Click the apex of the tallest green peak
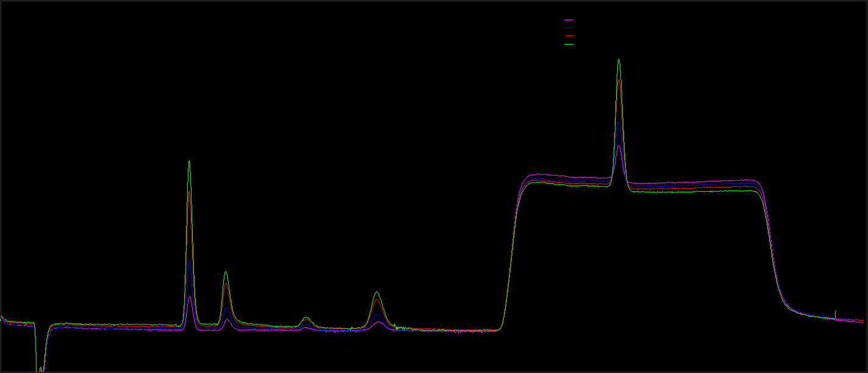The image size is (868, 373). click(619, 60)
